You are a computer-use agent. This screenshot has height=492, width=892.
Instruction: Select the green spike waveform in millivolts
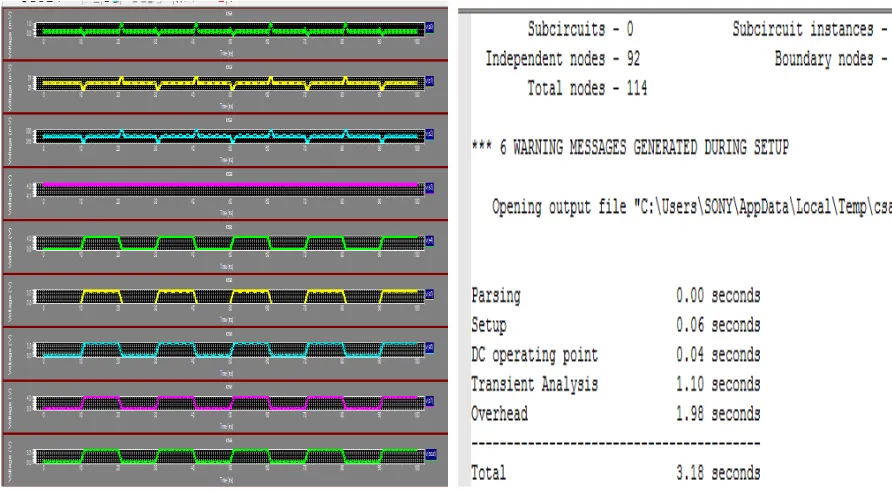point(230,30)
